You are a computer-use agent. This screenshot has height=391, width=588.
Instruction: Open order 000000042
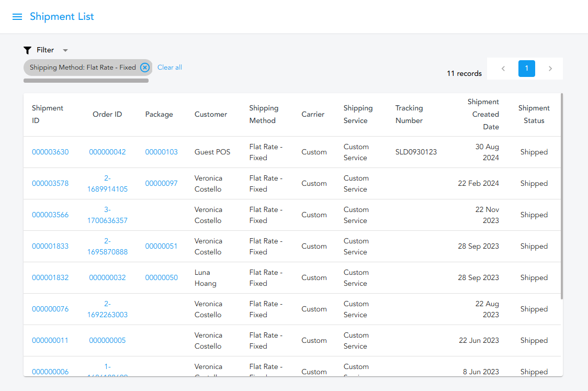pyautogui.click(x=107, y=152)
